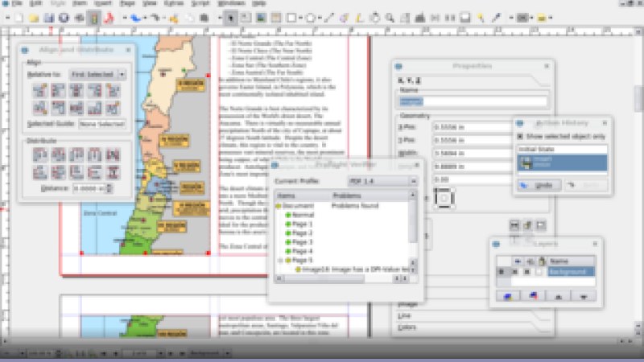Click the Name field in Properties

point(473,101)
